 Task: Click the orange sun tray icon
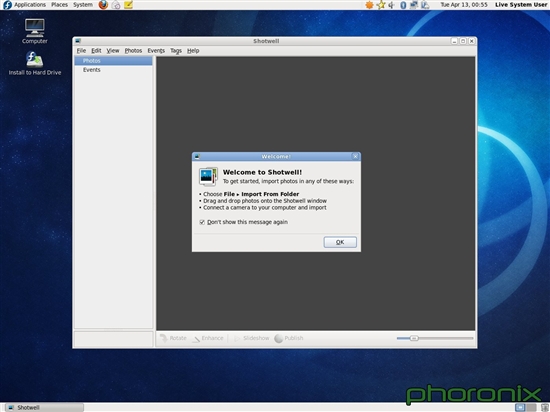point(369,5)
